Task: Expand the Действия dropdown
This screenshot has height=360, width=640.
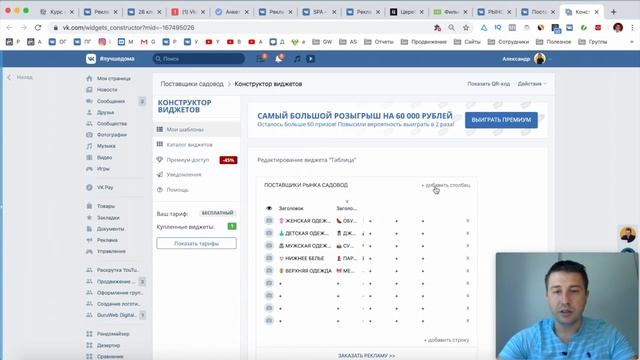Action: [x=532, y=84]
